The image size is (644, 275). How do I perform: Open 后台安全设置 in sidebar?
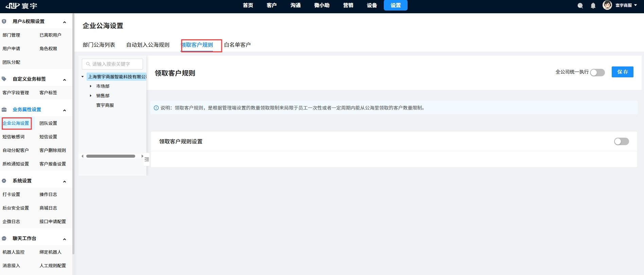(x=16, y=208)
